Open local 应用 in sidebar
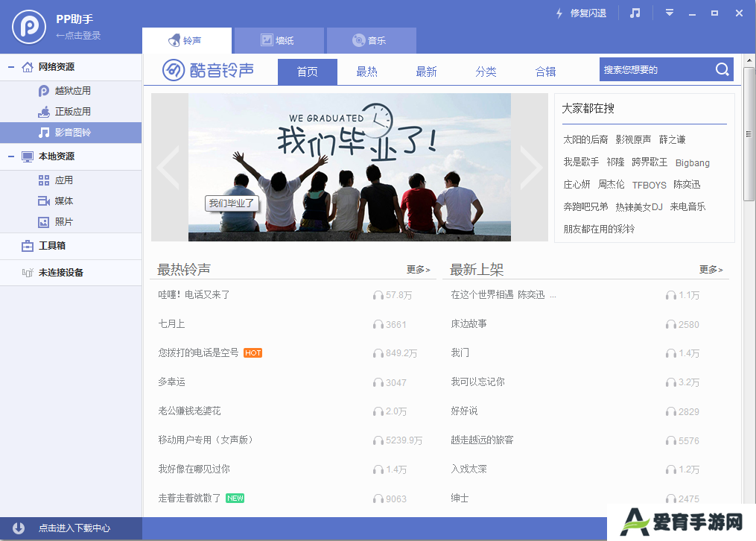The width and height of the screenshot is (756, 541). tap(71, 180)
